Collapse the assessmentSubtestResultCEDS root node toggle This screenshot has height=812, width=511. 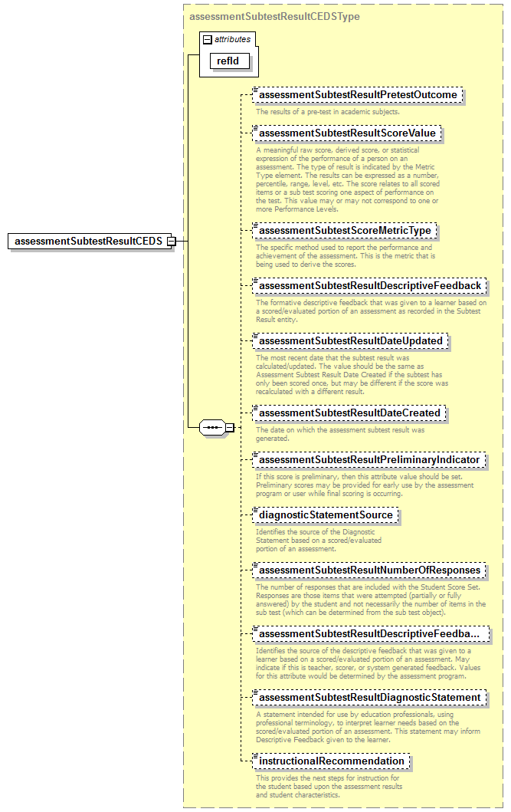coord(171,242)
